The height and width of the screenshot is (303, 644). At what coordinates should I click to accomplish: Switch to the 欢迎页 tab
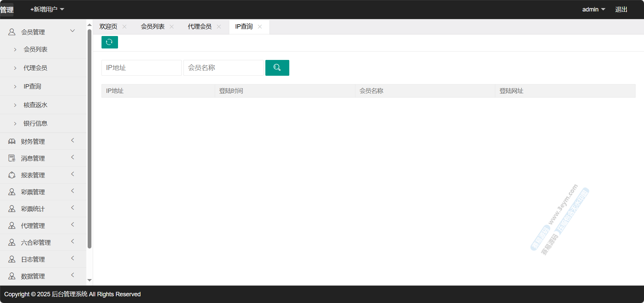[x=108, y=27]
